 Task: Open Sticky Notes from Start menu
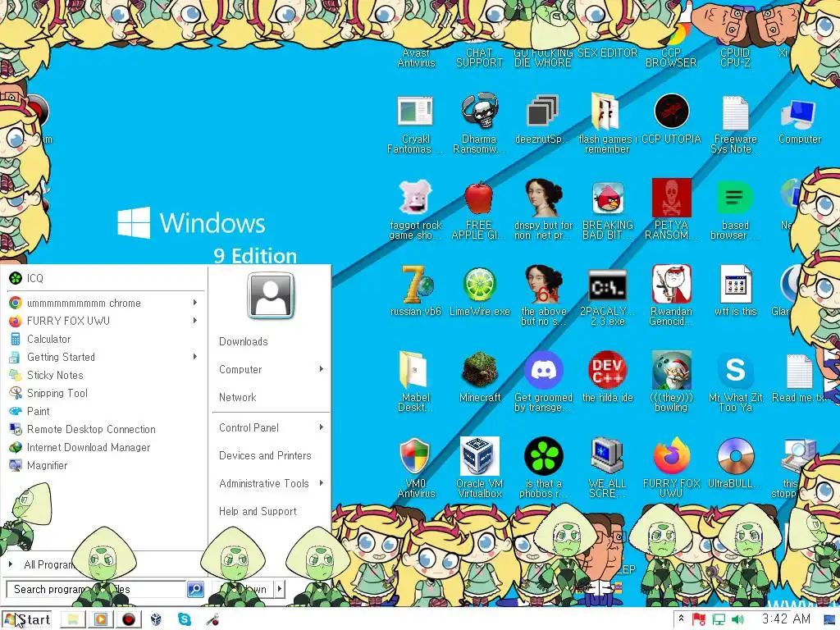point(106,375)
